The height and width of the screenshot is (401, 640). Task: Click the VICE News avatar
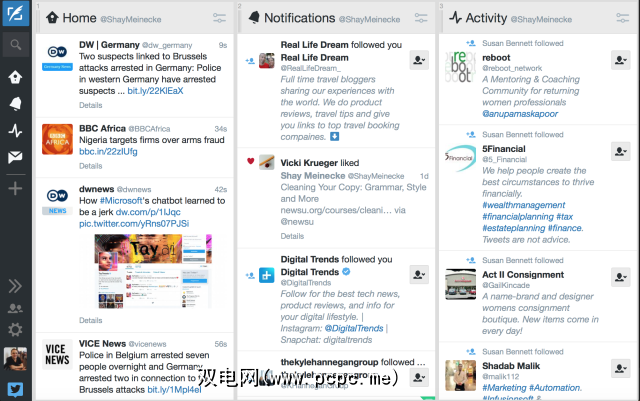coord(58,354)
